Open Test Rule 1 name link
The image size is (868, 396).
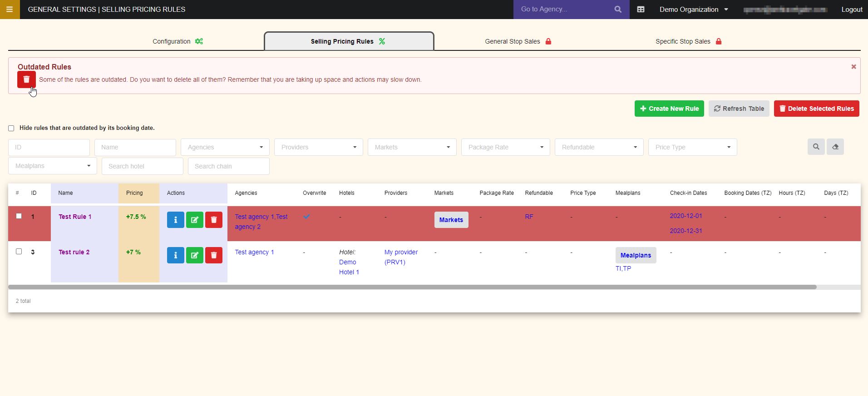coord(75,217)
